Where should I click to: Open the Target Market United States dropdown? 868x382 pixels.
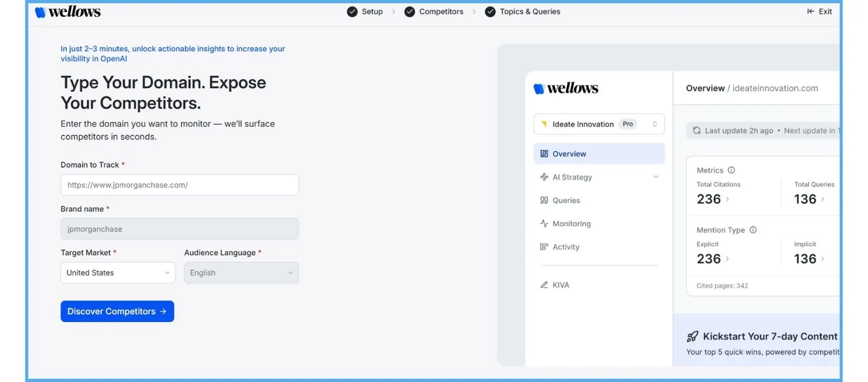pos(118,273)
